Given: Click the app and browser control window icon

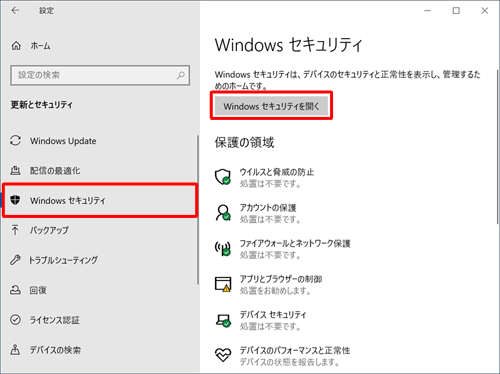Looking at the screenshot, I should coord(223,284).
